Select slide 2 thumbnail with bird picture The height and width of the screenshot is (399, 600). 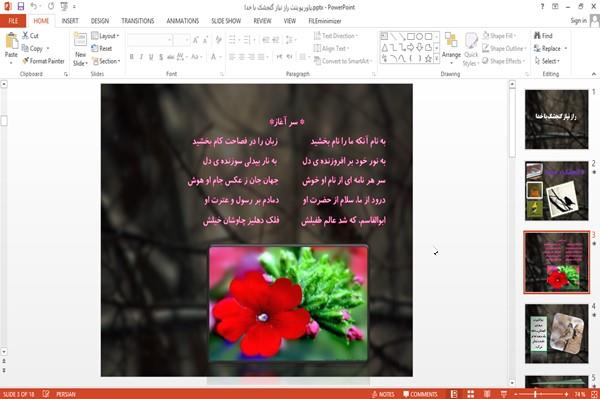click(x=556, y=191)
